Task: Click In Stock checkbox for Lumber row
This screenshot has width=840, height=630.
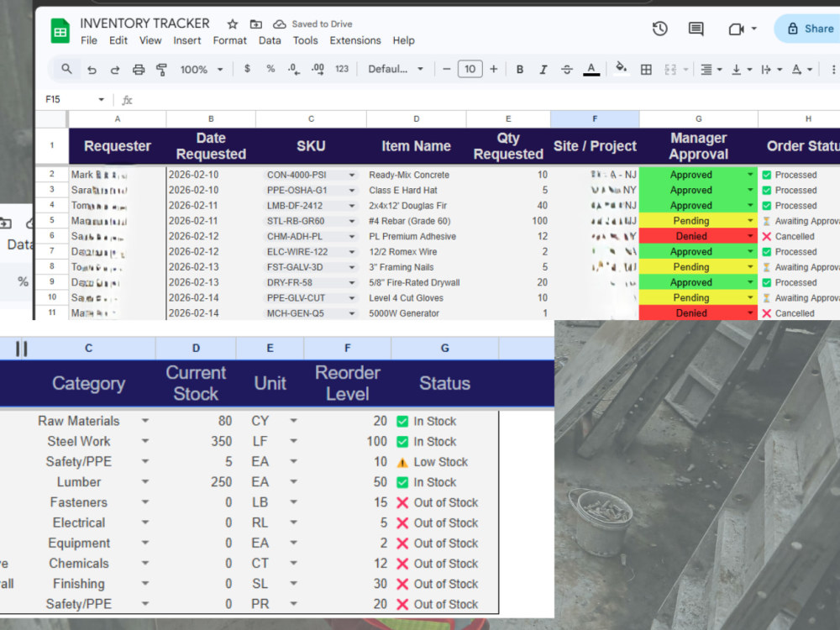Action: 402,483
